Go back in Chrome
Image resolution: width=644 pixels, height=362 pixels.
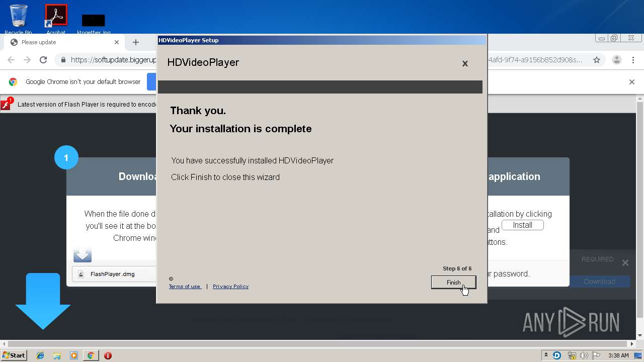point(11,60)
